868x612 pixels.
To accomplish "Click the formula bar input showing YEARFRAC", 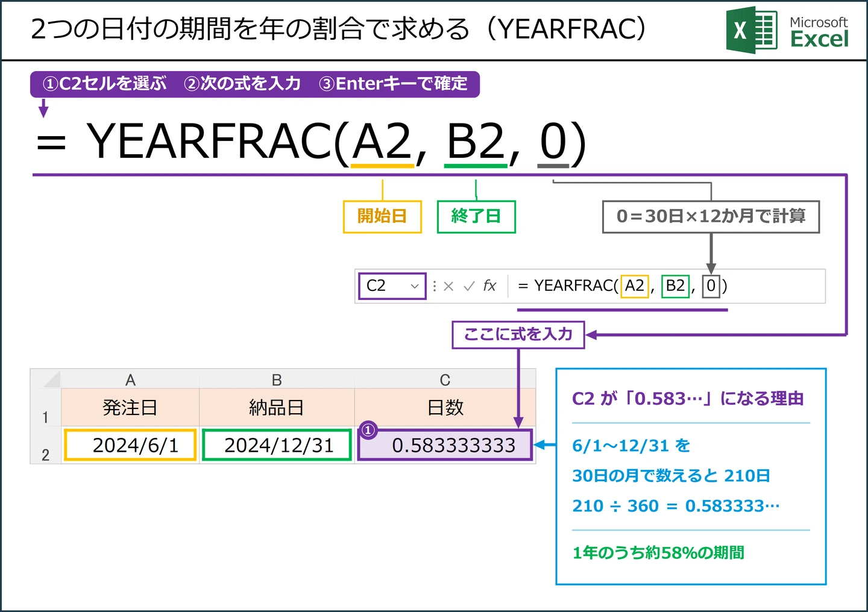I will [x=667, y=286].
